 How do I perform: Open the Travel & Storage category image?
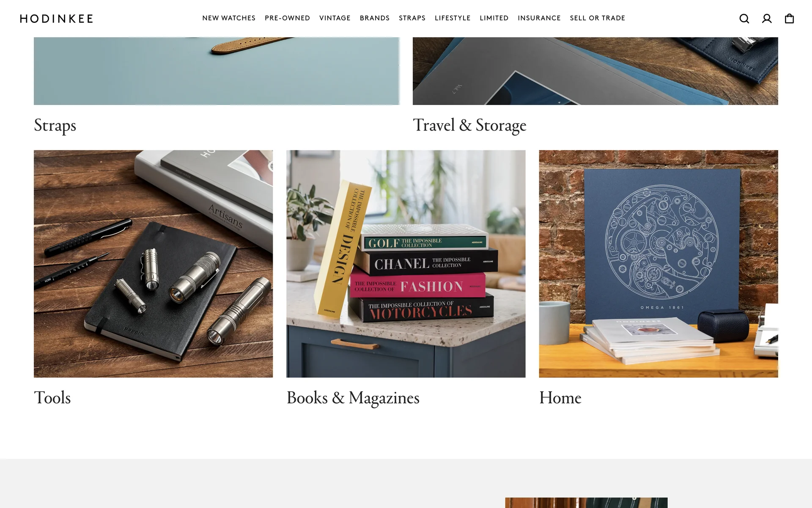[595, 71]
